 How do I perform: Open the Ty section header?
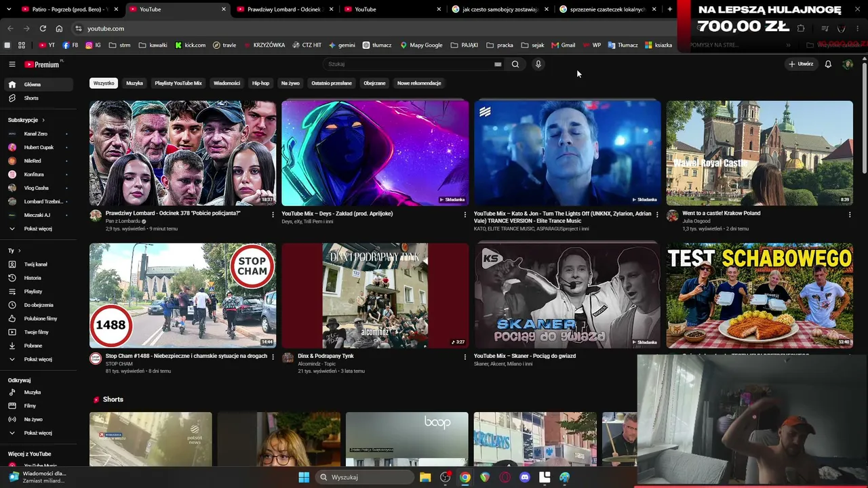click(14, 251)
